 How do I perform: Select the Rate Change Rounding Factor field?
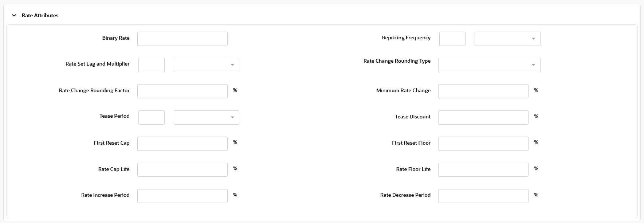point(182,91)
